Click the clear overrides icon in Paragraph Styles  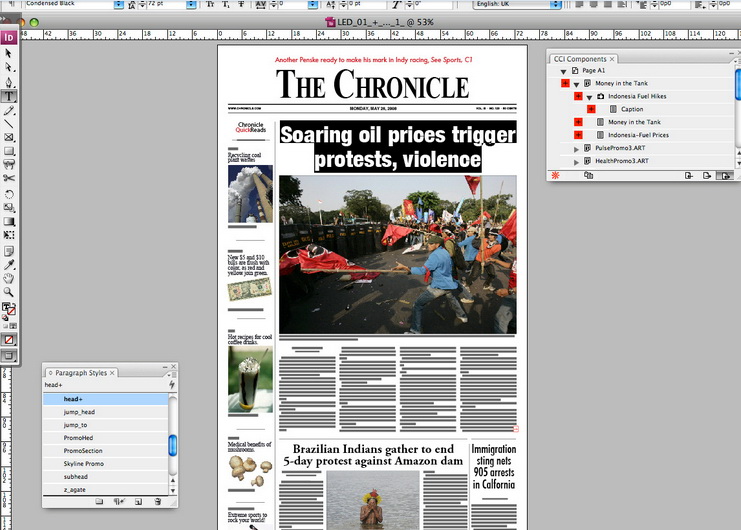tap(119, 502)
